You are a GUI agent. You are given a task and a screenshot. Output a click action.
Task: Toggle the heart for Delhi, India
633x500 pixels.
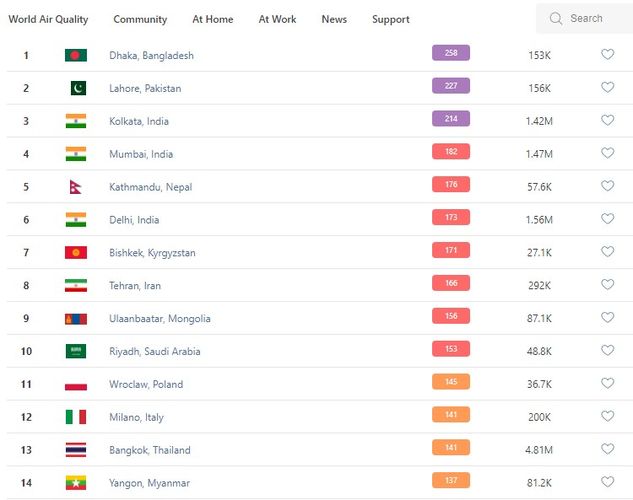pos(607,219)
